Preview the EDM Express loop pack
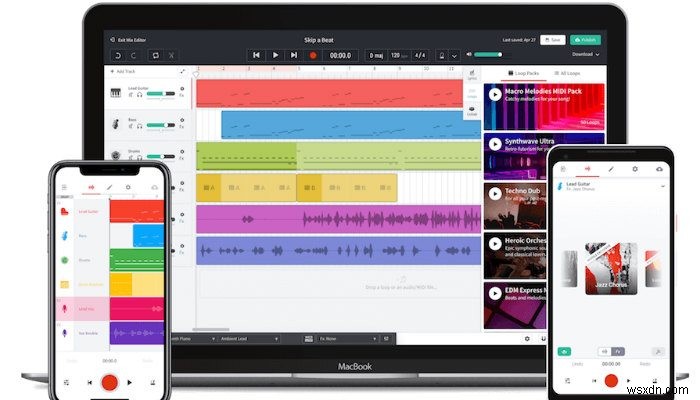 coord(495,293)
